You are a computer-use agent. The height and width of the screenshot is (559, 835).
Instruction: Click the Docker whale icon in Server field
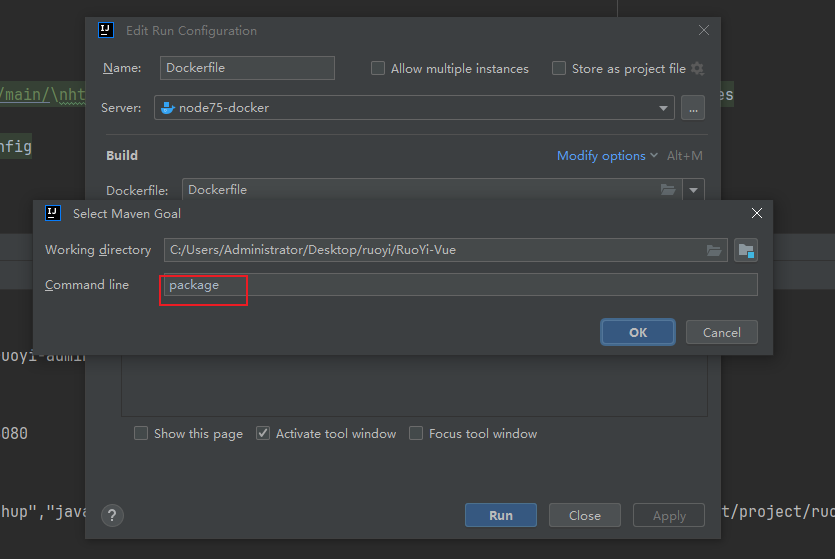[168, 108]
